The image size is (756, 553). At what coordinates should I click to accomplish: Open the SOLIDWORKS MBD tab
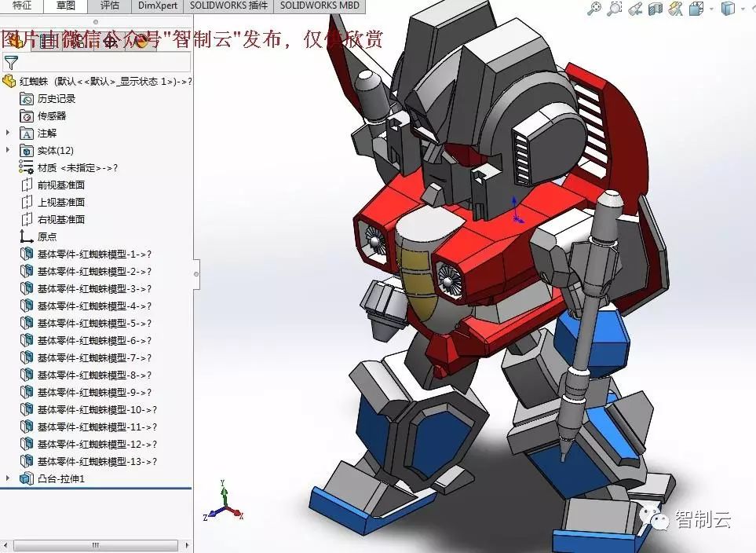320,5
